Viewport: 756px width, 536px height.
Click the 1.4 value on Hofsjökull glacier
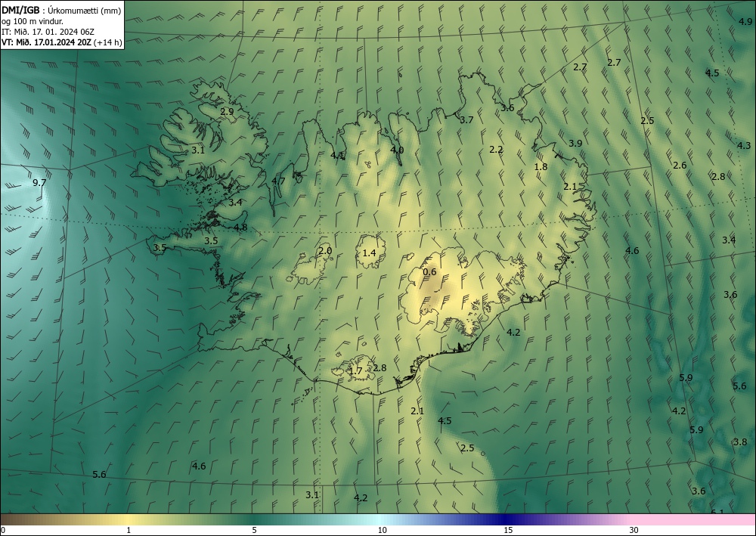point(369,253)
